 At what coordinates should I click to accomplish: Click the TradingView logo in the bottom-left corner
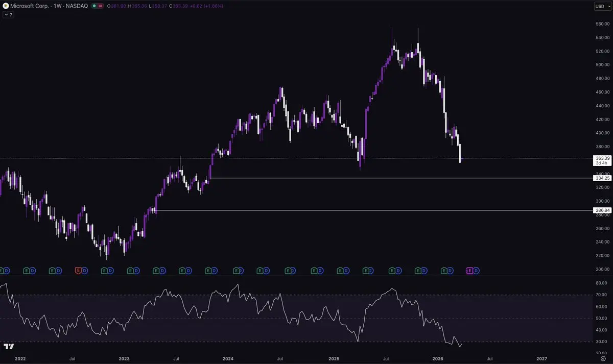click(x=9, y=347)
